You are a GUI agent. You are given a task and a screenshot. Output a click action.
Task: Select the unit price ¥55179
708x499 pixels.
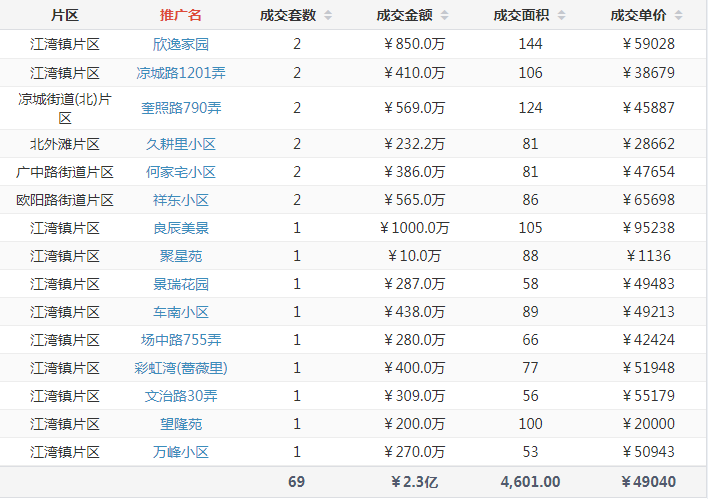click(648, 396)
